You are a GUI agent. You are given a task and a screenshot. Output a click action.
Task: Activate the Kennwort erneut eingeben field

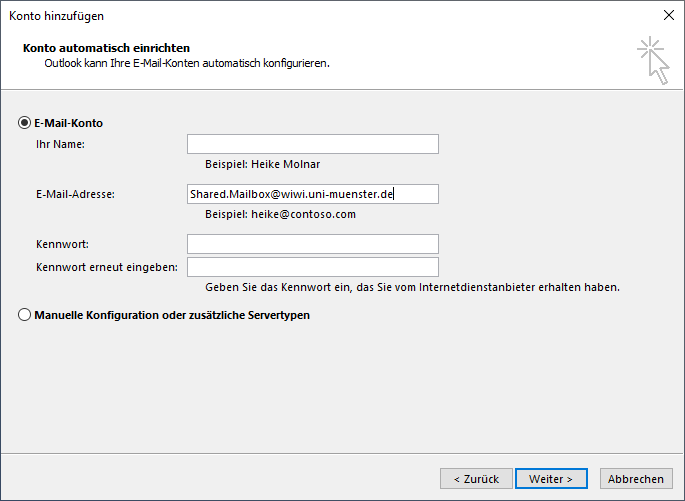click(312, 267)
